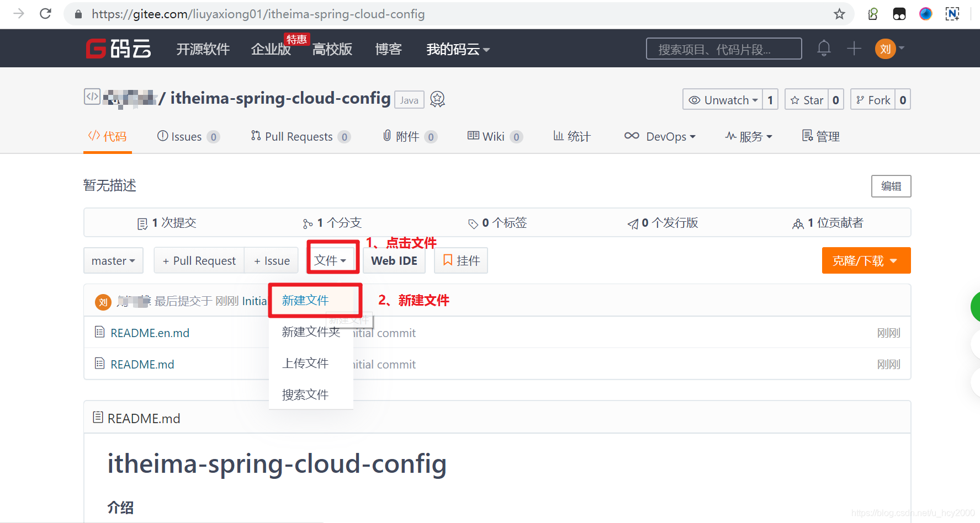Open the 文件 dropdown button
The width and height of the screenshot is (980, 523).
[330, 260]
